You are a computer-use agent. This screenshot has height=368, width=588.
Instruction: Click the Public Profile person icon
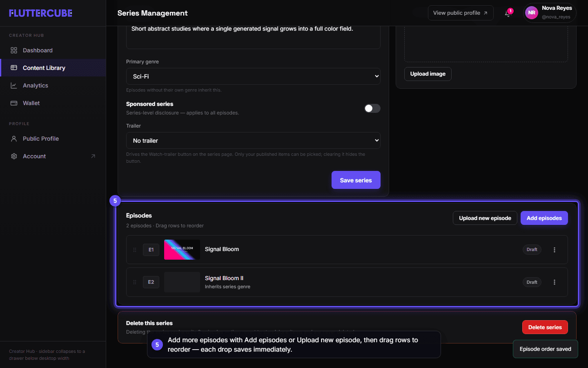pos(14,139)
